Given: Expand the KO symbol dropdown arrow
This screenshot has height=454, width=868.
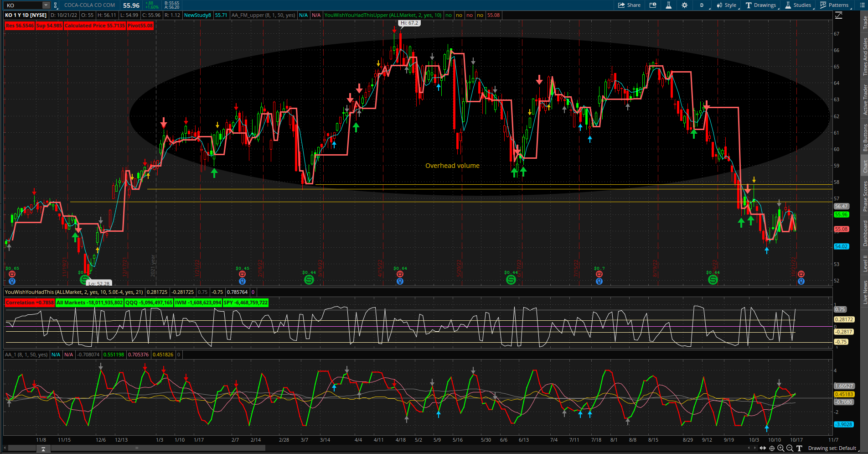Looking at the screenshot, I should (46, 5).
